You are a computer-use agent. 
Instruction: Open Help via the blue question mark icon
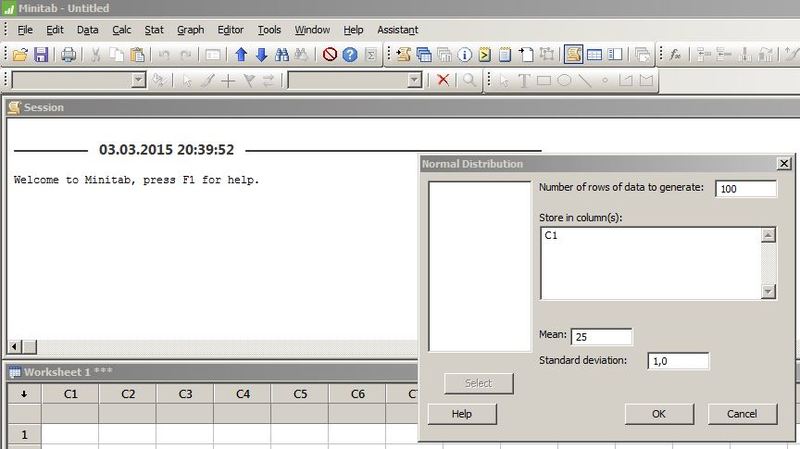(349, 55)
